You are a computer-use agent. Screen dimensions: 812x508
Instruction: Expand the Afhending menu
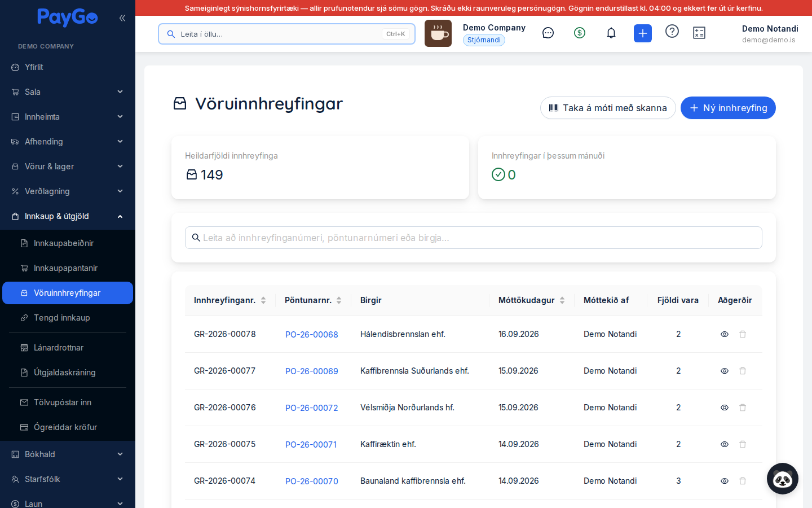tap(68, 142)
